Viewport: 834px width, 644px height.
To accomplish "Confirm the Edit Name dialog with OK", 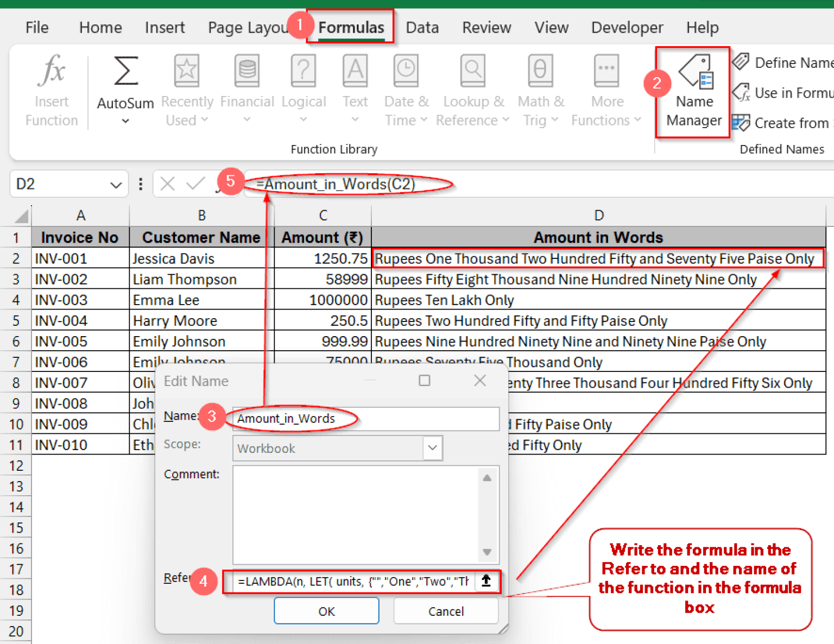I will click(x=326, y=610).
